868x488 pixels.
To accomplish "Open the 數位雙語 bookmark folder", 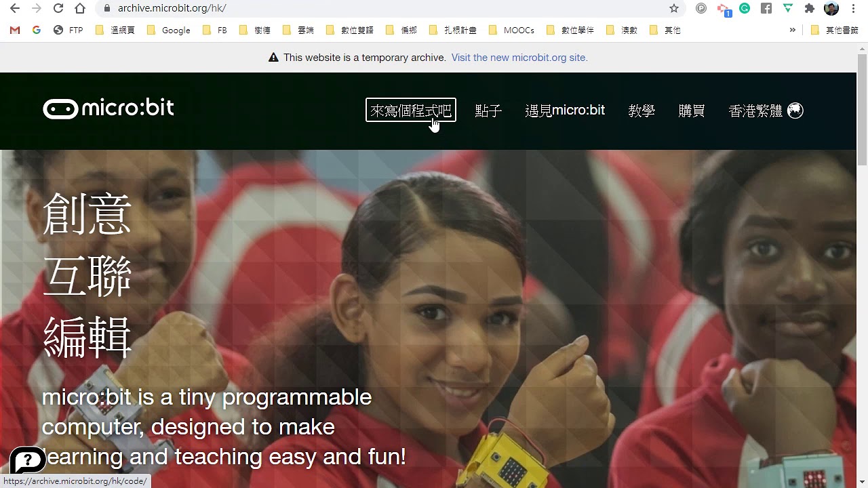I will click(x=350, y=30).
